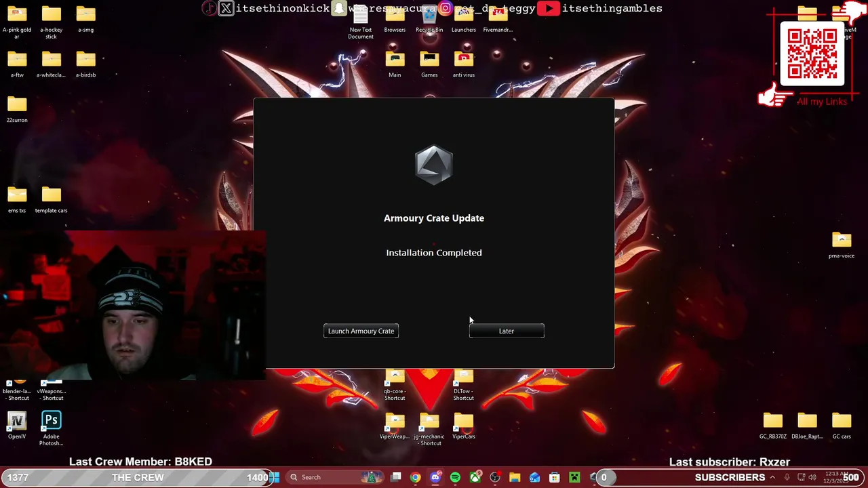
Task: Click the microphone tray icon
Action: pyautogui.click(x=787, y=477)
